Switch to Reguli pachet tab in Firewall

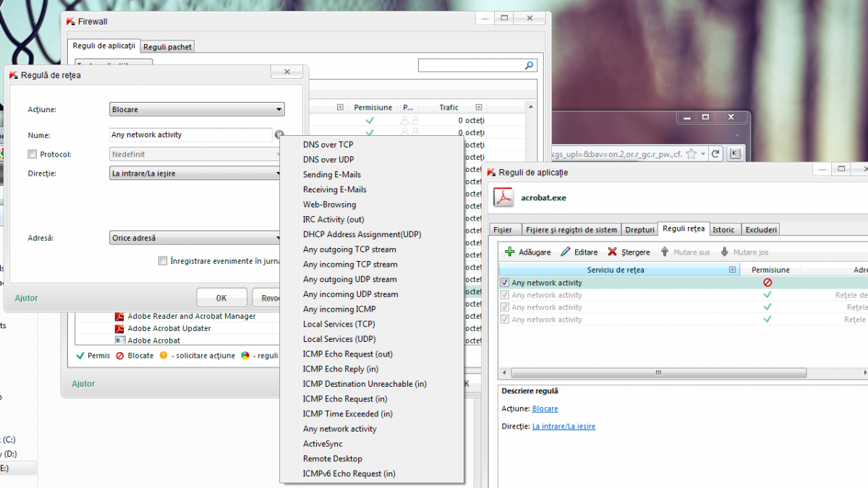pos(168,46)
